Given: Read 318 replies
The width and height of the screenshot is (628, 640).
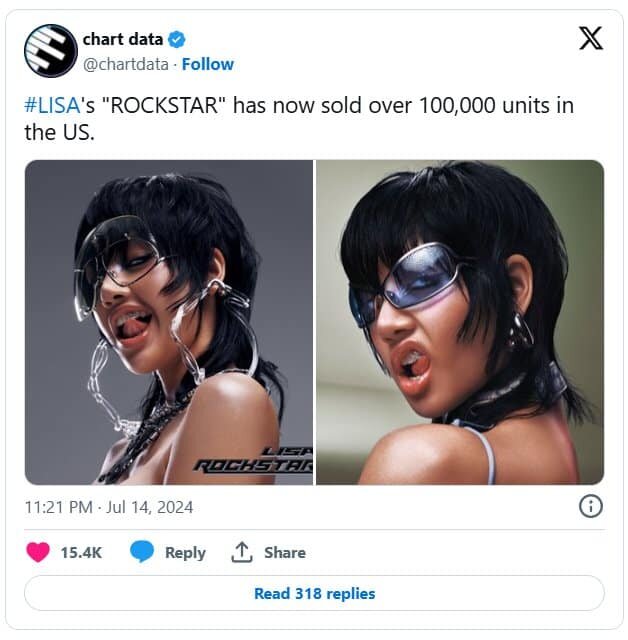Looking at the screenshot, I should (x=314, y=593).
